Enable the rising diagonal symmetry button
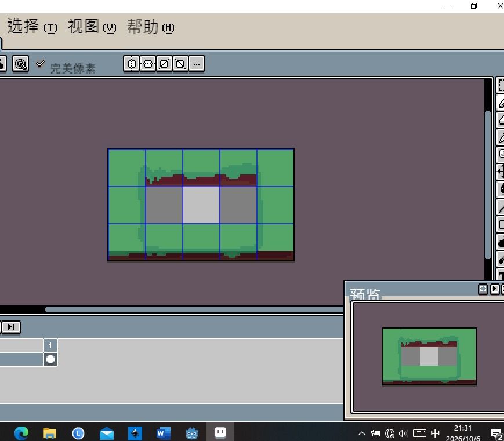504x441 pixels. [164, 64]
